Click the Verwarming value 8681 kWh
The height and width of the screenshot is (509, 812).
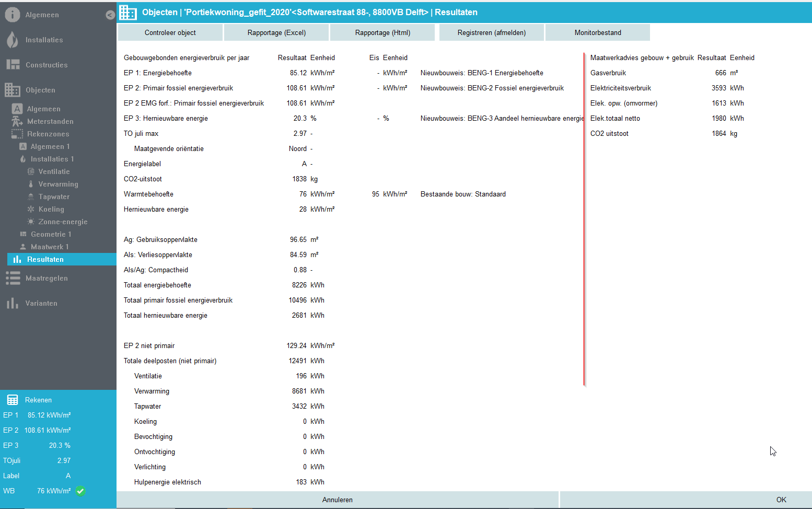tap(299, 391)
